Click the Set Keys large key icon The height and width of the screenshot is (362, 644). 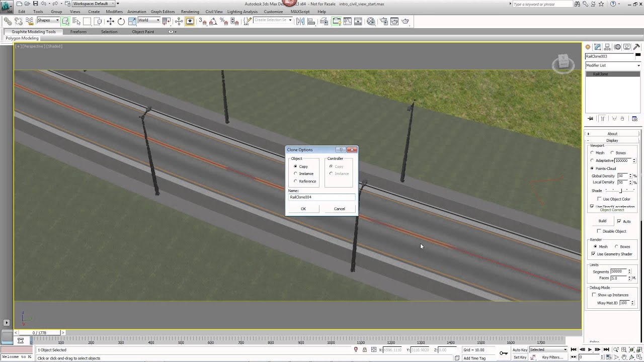504,353
